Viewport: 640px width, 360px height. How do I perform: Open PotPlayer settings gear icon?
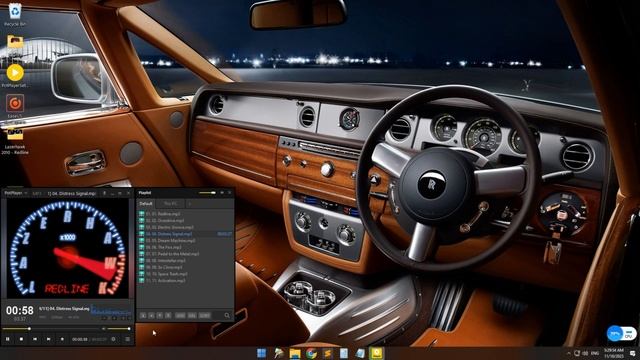(x=113, y=339)
